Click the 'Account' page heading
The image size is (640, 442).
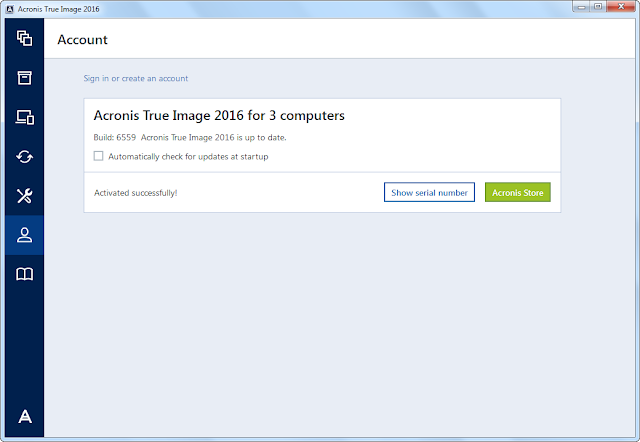82,40
